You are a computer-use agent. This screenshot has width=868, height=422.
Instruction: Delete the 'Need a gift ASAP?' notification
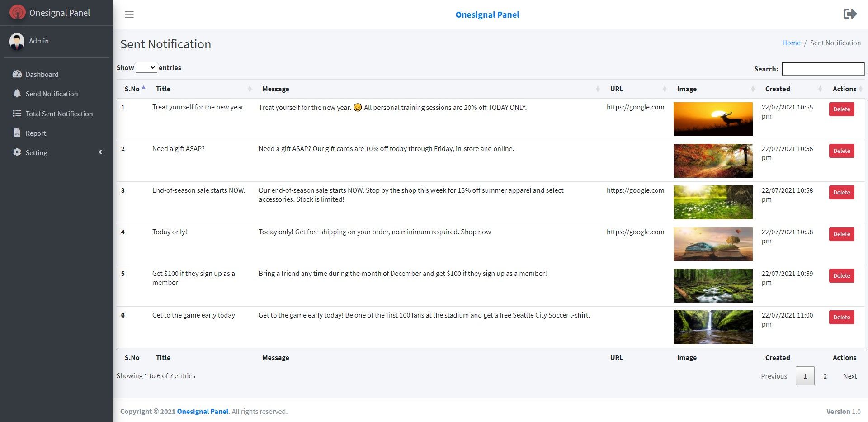point(841,151)
